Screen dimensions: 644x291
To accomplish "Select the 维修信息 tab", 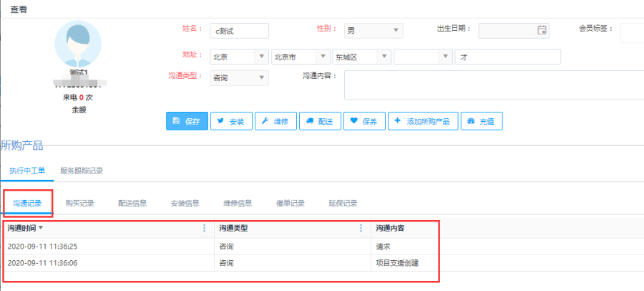I will 237,203.
